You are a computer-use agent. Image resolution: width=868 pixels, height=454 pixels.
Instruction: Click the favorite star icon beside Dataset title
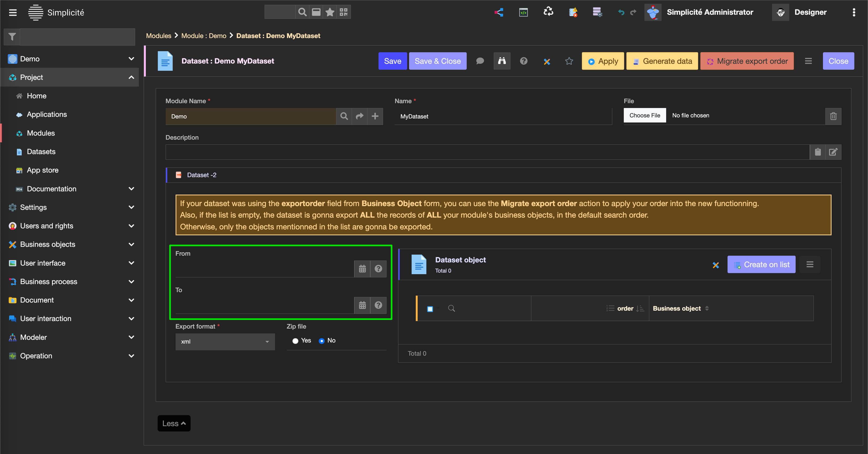(x=569, y=61)
